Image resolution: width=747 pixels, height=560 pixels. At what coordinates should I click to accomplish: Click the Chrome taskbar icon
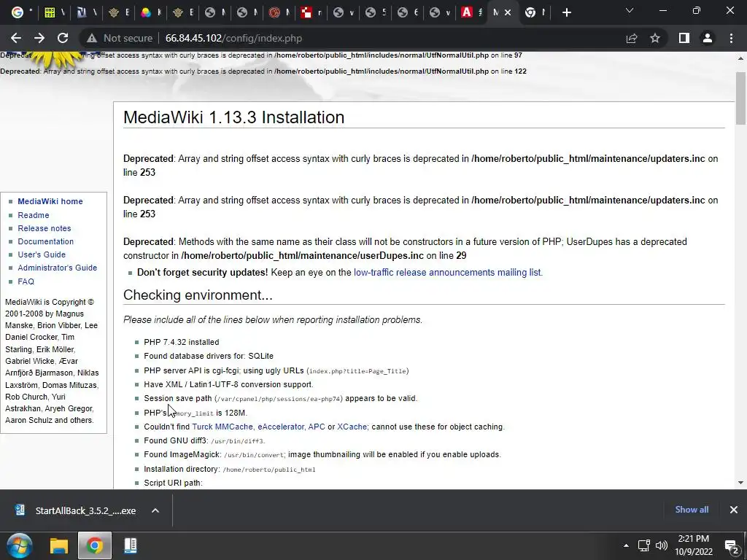pos(95,545)
